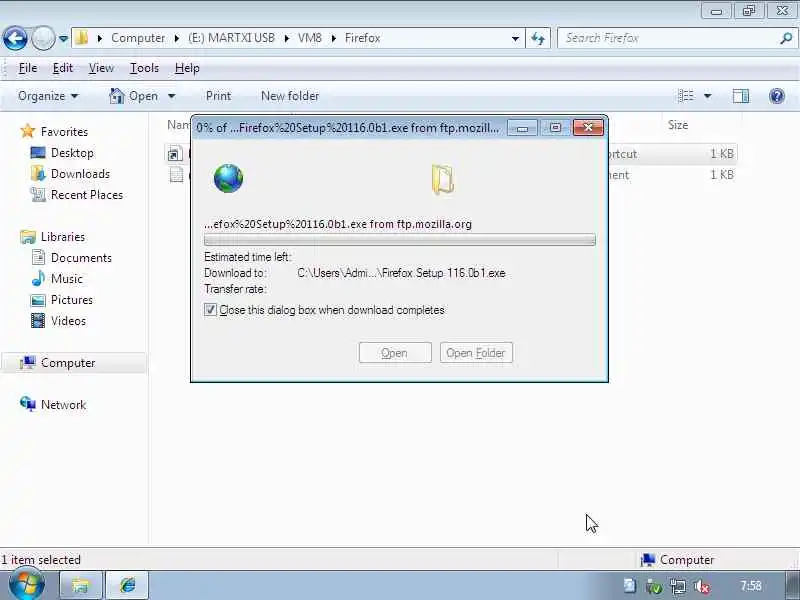Click the folder icon in download dialog
Image resolution: width=800 pixels, height=600 pixels.
(x=442, y=179)
